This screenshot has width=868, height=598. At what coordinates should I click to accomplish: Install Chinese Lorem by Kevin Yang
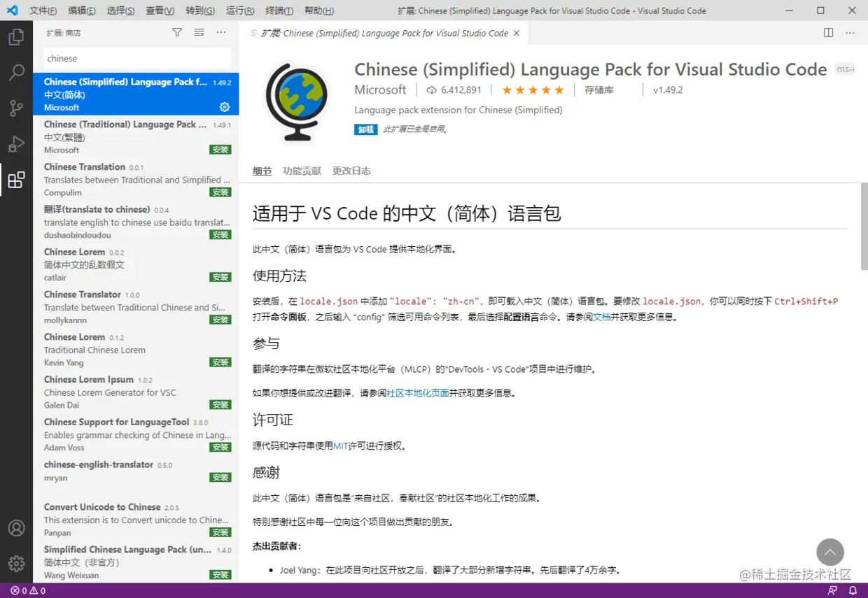(x=220, y=362)
